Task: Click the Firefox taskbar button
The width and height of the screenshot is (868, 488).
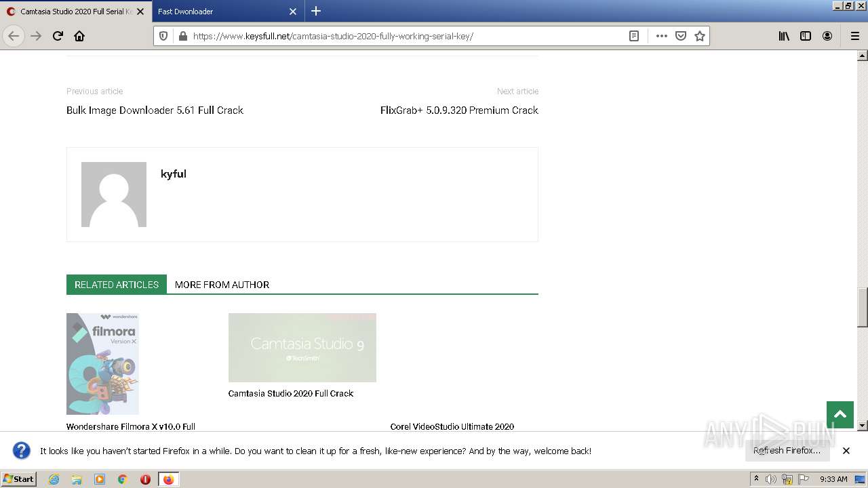Action: point(168,479)
